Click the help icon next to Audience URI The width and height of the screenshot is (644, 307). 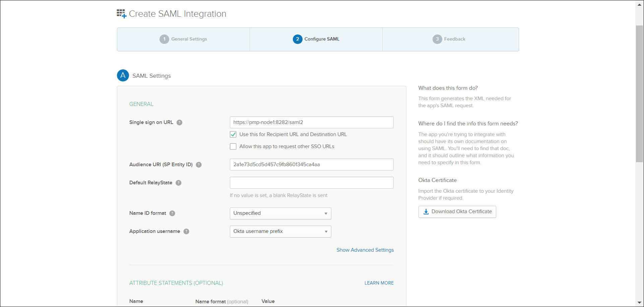(x=199, y=165)
